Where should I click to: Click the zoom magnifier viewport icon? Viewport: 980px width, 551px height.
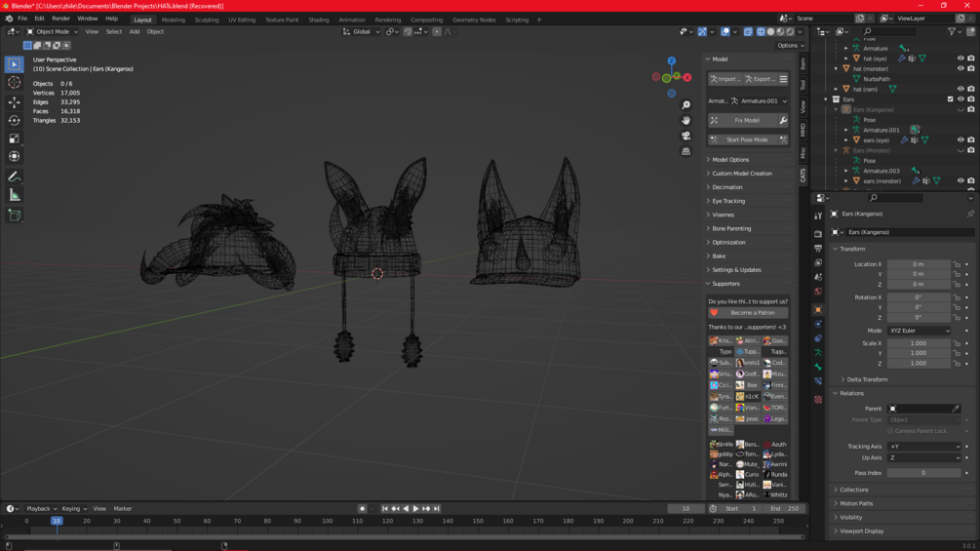click(x=686, y=105)
